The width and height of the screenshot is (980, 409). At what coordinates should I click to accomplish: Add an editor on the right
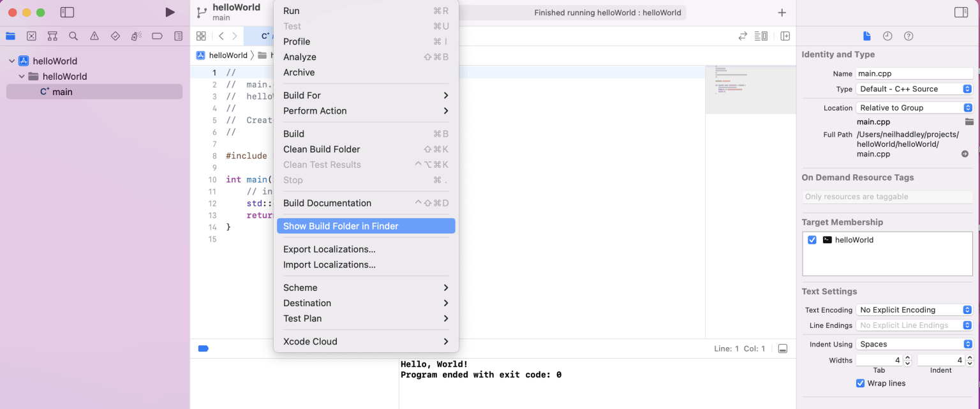pyautogui.click(x=785, y=36)
